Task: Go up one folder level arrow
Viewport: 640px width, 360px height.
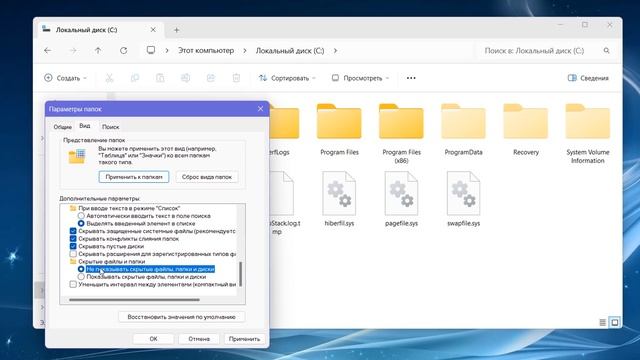Action: [98, 51]
